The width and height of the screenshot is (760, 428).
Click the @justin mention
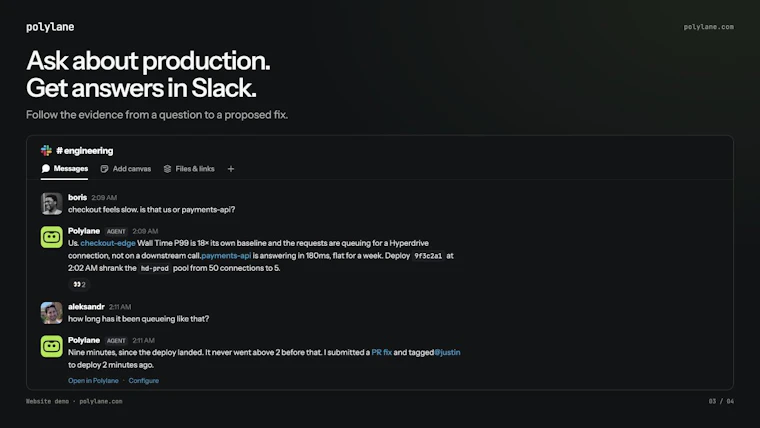(447, 352)
